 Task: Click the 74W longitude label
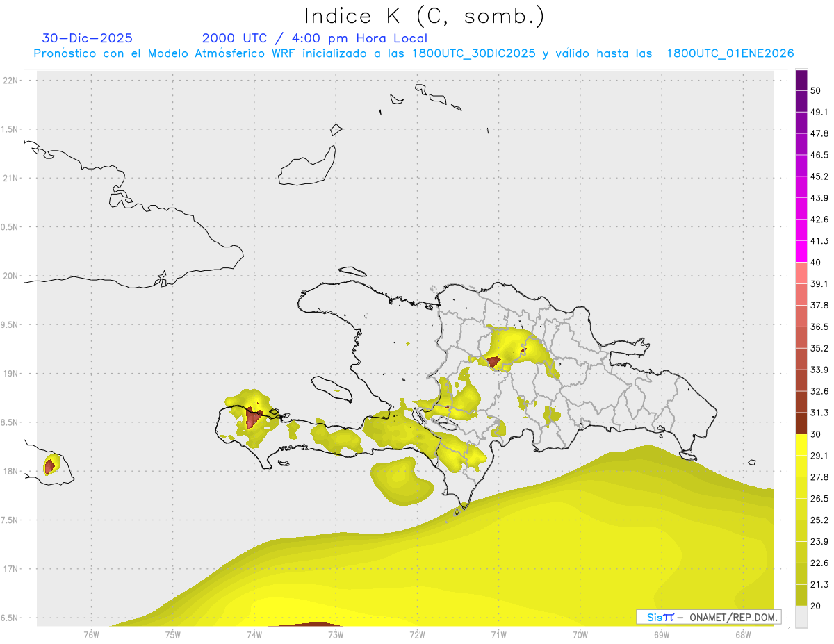(254, 635)
